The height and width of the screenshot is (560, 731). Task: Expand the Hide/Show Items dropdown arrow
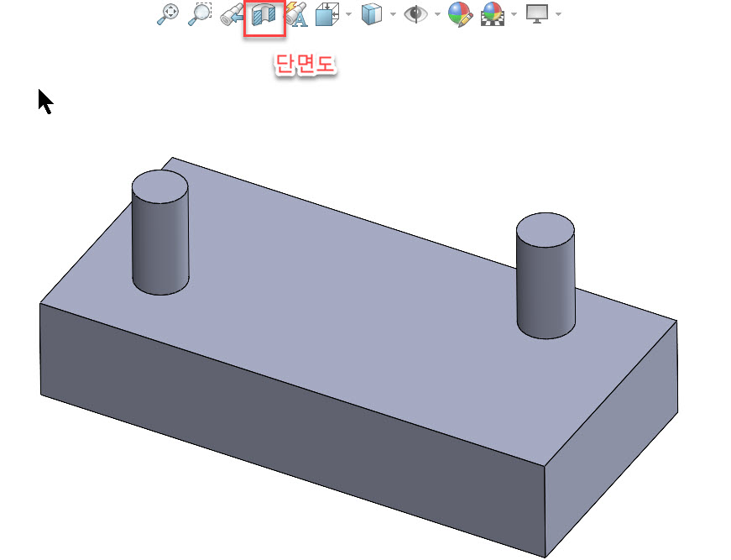[x=437, y=14]
